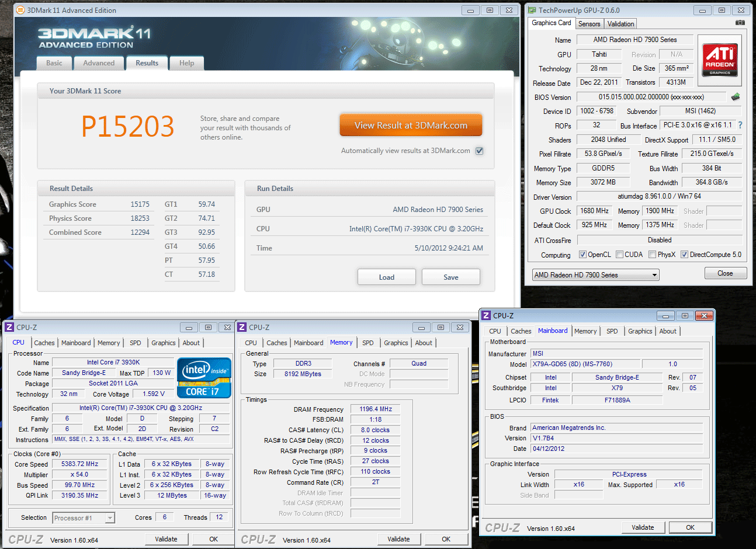
Task: Open About tab in CPU-Z Mainboard window
Action: point(668,331)
